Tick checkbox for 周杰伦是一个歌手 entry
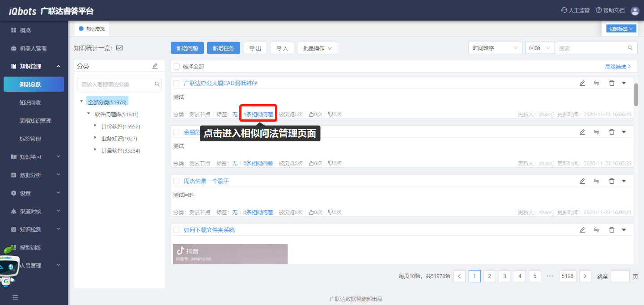This screenshot has height=305, width=644. coord(176,181)
